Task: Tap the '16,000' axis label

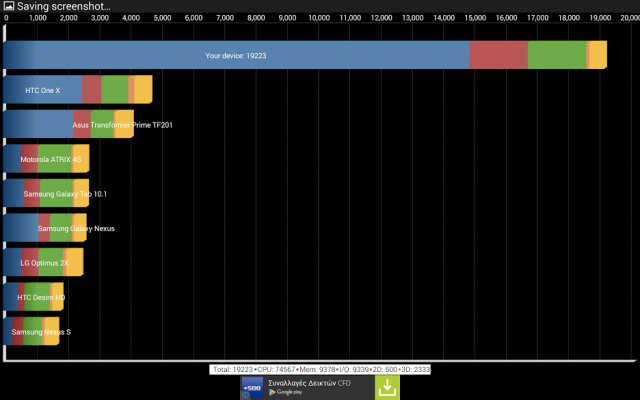Action: 507,18
